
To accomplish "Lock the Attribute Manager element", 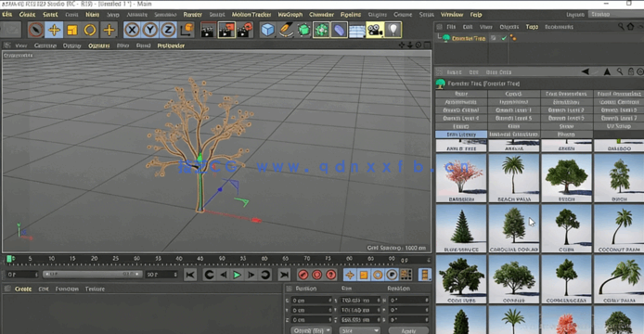I will [x=631, y=71].
